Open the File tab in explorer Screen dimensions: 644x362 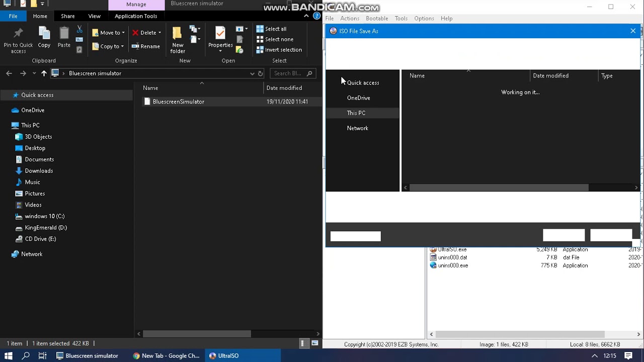(x=13, y=16)
